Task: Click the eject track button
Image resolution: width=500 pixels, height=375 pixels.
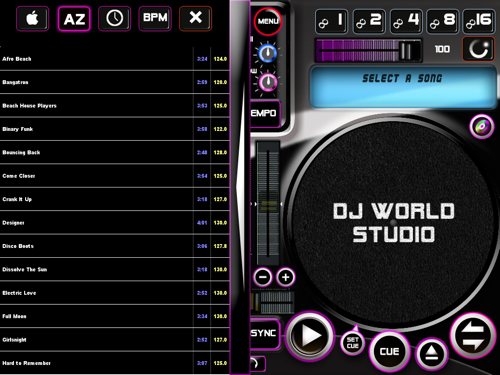Action: click(x=432, y=354)
